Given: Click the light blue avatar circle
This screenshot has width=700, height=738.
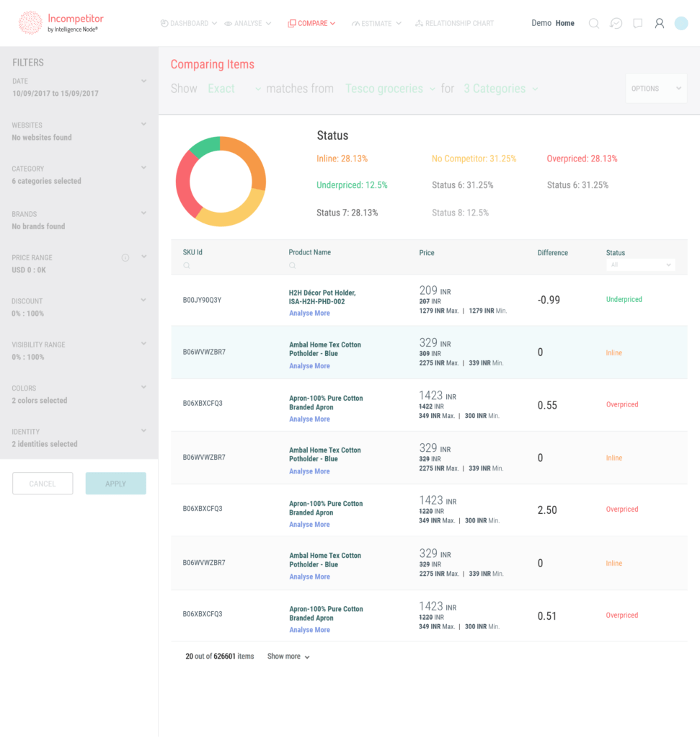Looking at the screenshot, I should [x=681, y=23].
